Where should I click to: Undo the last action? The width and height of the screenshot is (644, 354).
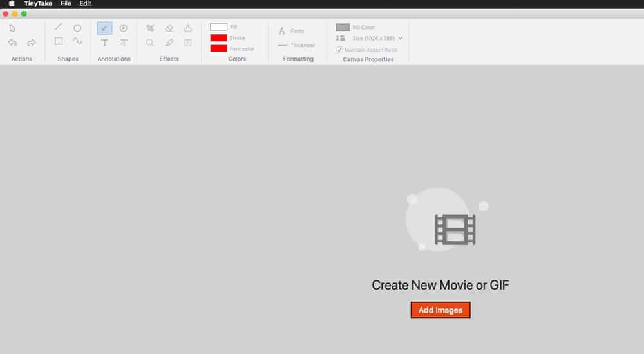13,43
